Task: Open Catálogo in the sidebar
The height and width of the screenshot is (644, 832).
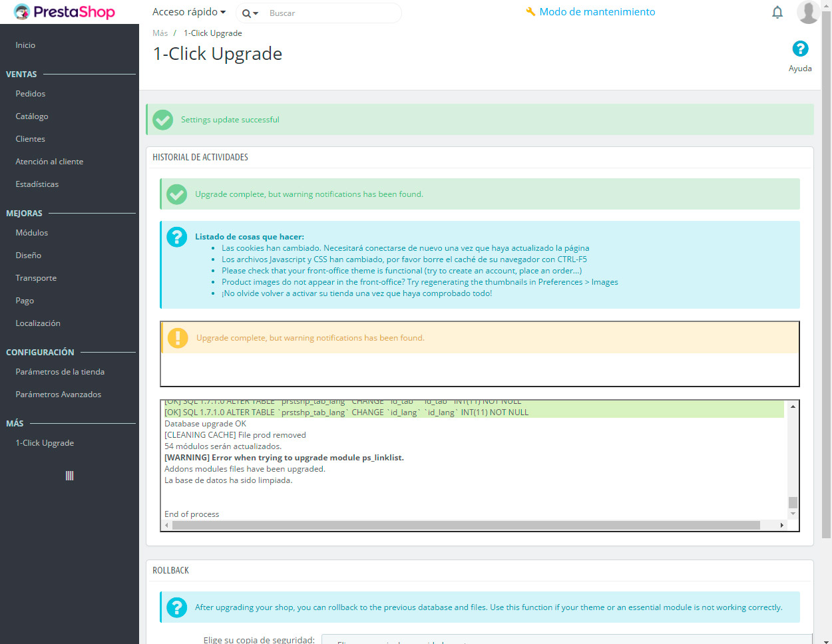Action: [x=32, y=116]
